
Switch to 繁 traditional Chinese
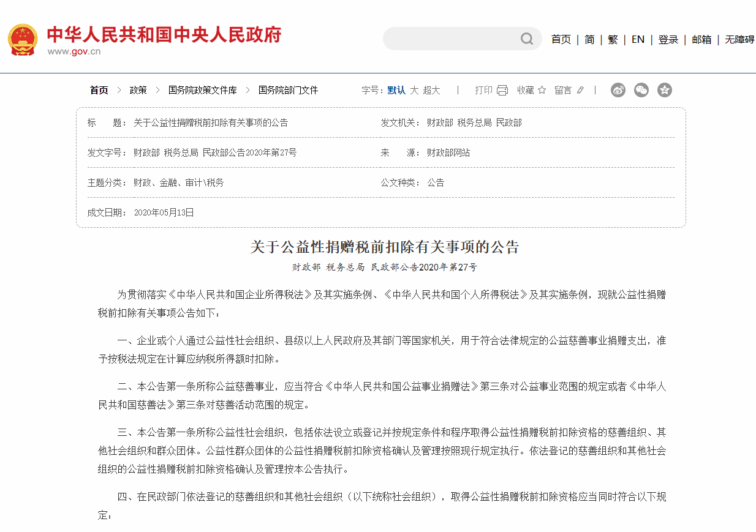click(613, 39)
